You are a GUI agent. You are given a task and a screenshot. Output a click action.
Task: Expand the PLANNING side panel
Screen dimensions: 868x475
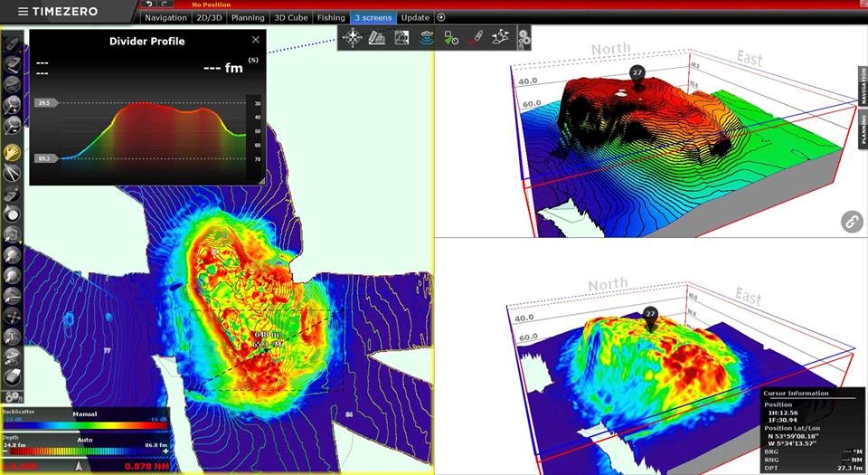(862, 131)
